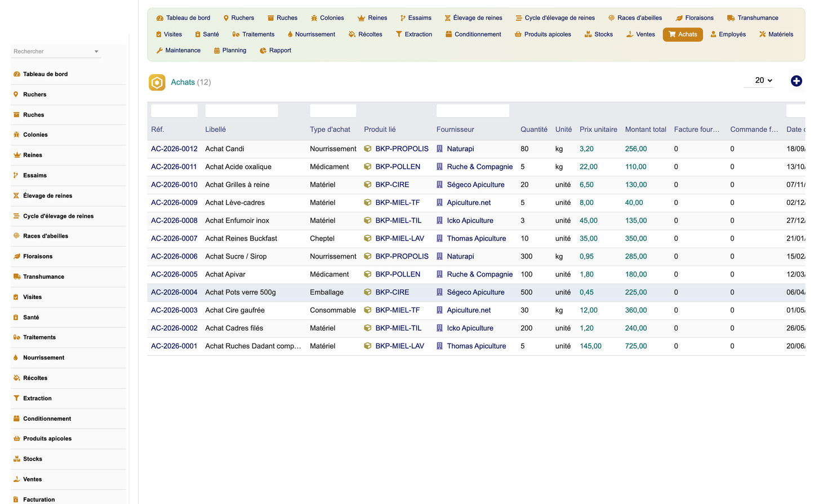Click the sidebar Stocks boxes icon
Screen dimensions: 814x504
16,459
